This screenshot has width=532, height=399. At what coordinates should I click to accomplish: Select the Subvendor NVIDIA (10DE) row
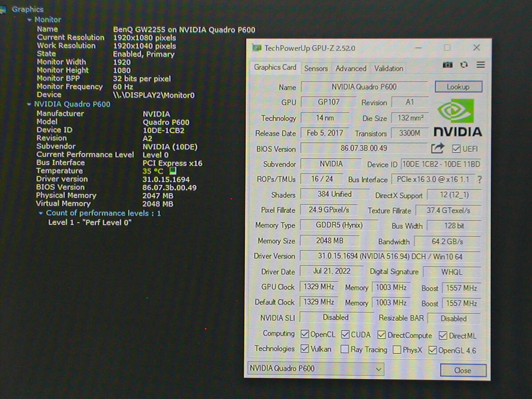click(x=117, y=146)
